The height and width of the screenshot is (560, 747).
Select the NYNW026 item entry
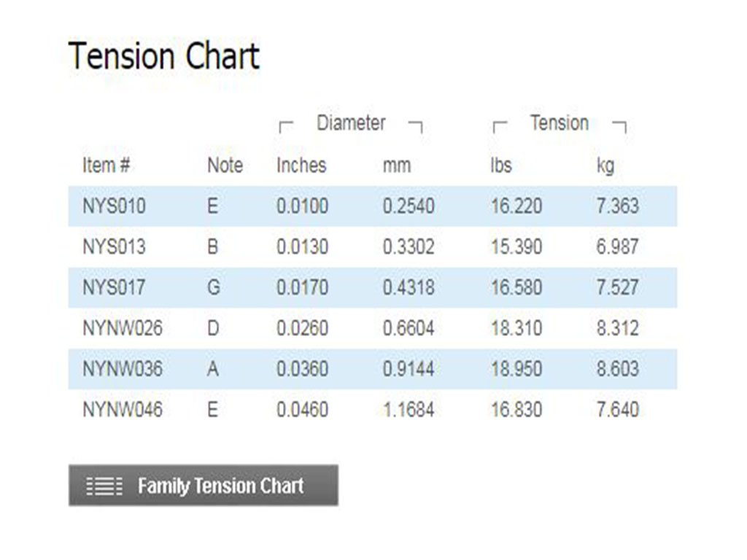[x=123, y=328]
